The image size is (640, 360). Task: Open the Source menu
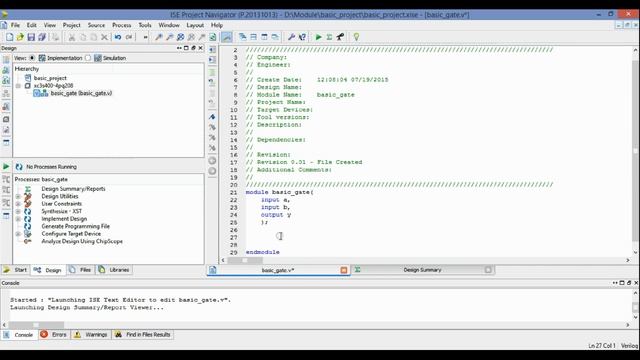click(x=96, y=25)
